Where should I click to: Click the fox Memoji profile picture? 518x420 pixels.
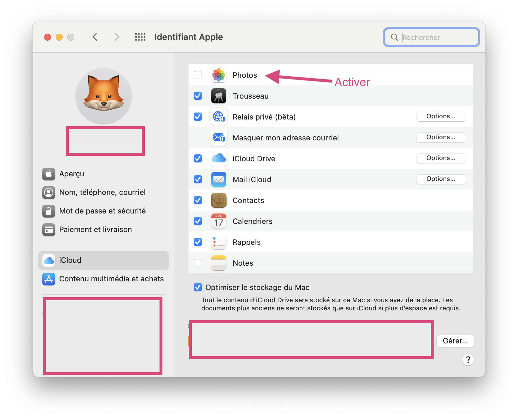coord(104,96)
